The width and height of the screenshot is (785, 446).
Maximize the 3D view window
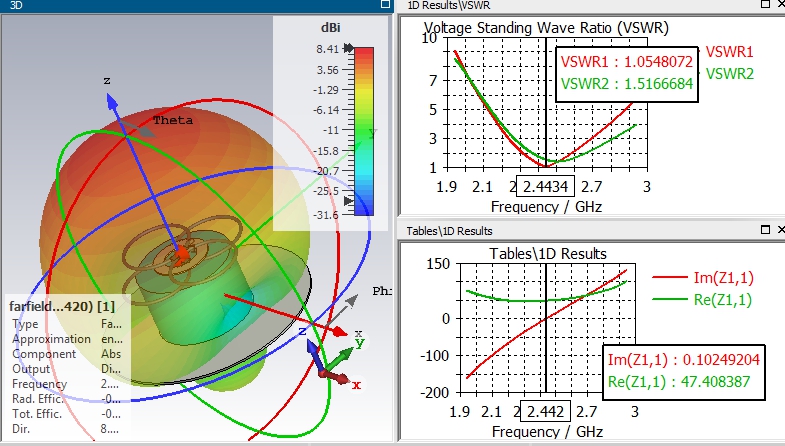385,5
